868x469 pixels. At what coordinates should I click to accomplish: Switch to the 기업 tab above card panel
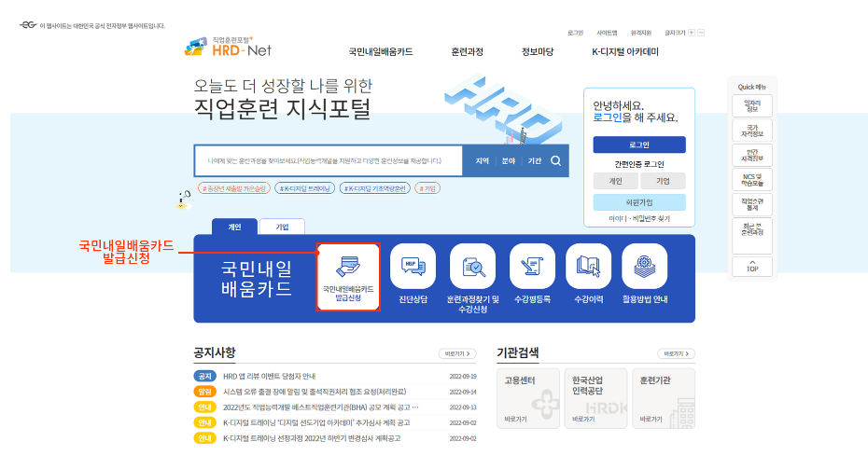pos(282,227)
